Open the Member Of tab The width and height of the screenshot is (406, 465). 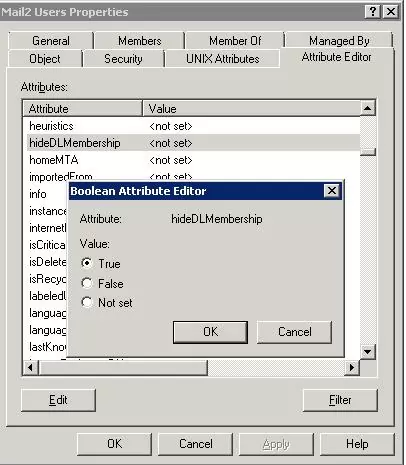pos(235,41)
